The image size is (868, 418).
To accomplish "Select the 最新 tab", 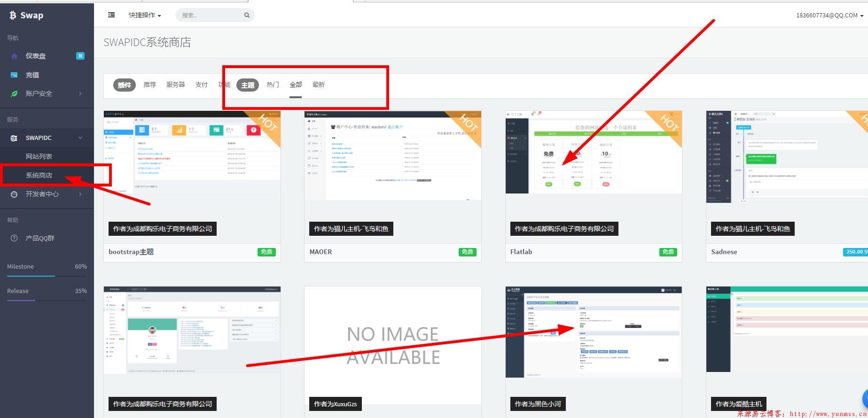I will (x=319, y=85).
